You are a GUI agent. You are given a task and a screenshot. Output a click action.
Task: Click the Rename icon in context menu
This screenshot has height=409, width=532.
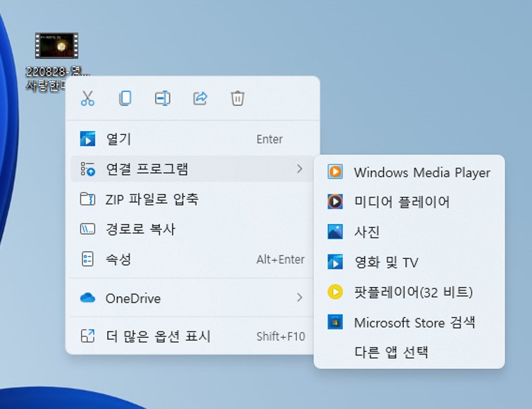click(x=163, y=99)
